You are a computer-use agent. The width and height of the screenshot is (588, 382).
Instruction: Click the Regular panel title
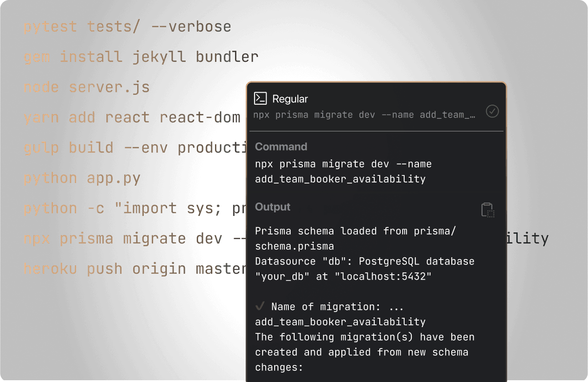click(x=290, y=99)
